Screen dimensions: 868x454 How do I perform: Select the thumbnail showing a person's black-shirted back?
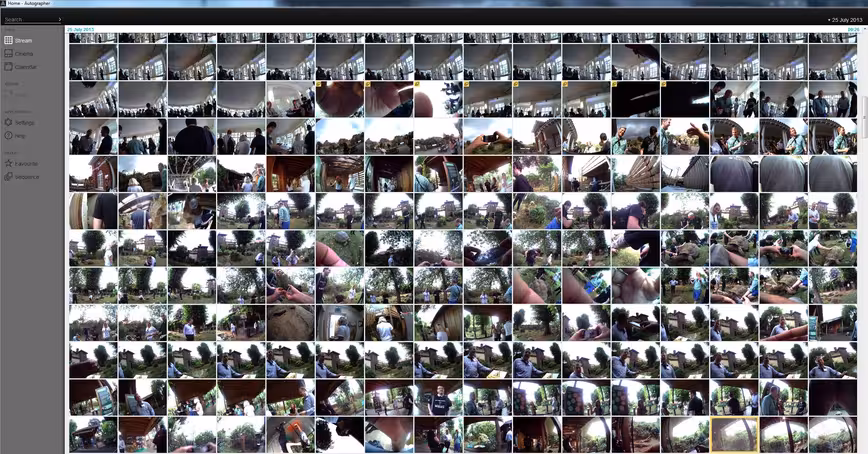tap(192, 136)
